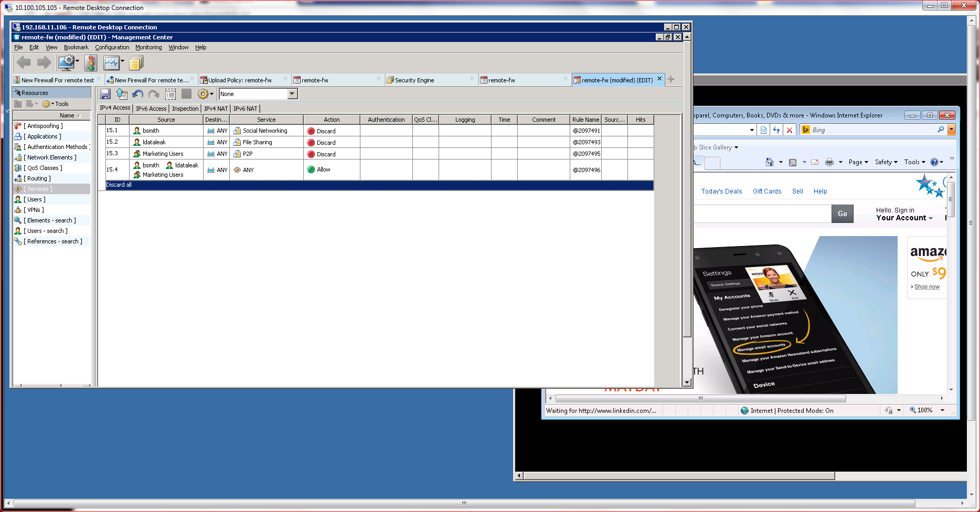
Task: Click the Compatibility View icon in Internet Explorer
Action: (763, 130)
